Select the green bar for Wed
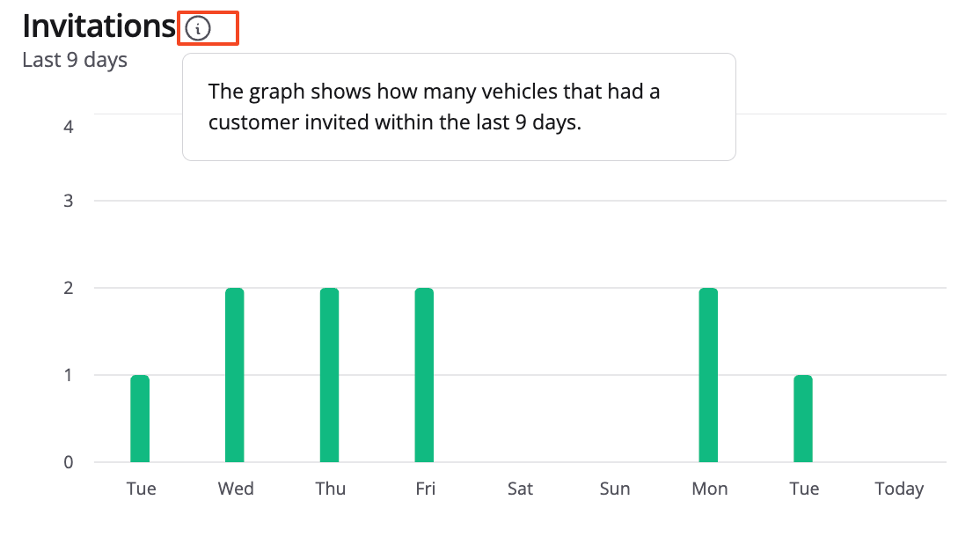This screenshot has width=980, height=537. (x=234, y=375)
